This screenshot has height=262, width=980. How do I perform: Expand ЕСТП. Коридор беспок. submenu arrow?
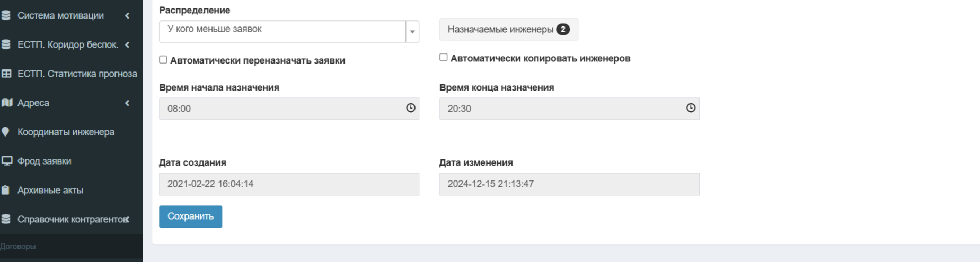point(127,45)
